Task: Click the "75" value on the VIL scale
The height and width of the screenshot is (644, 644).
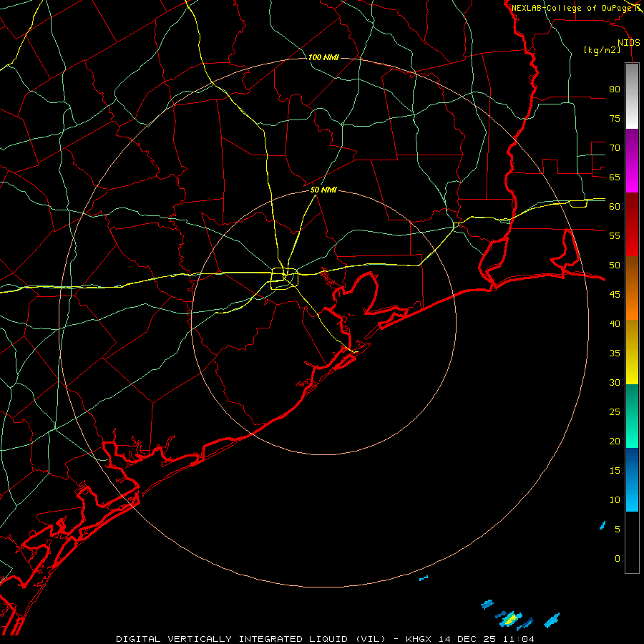Action: coord(615,118)
